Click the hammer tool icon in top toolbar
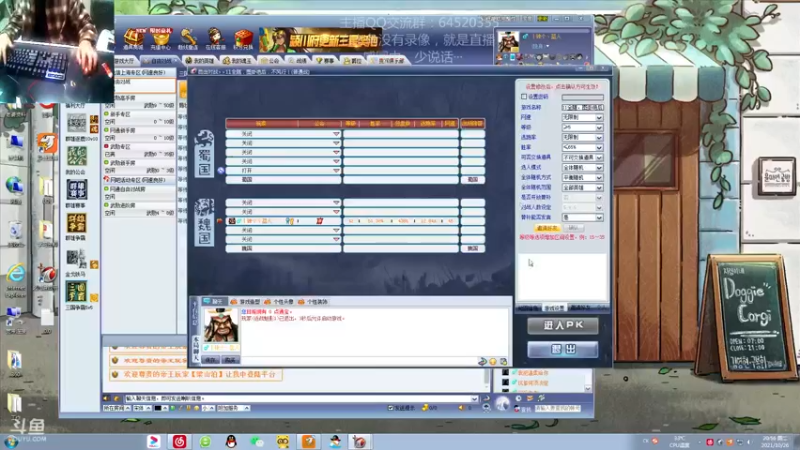Viewport: 800px width, 450px height. [x=188, y=38]
